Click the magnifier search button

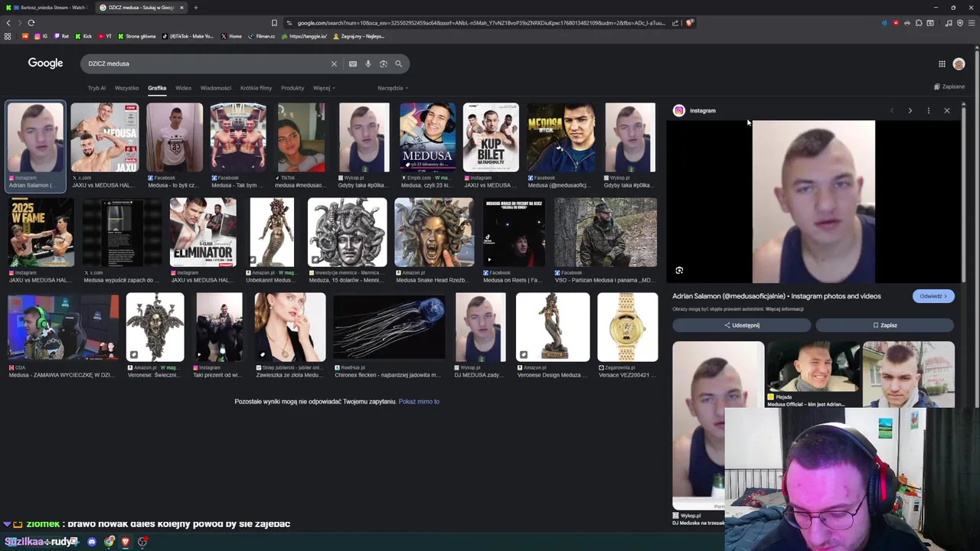tap(398, 64)
